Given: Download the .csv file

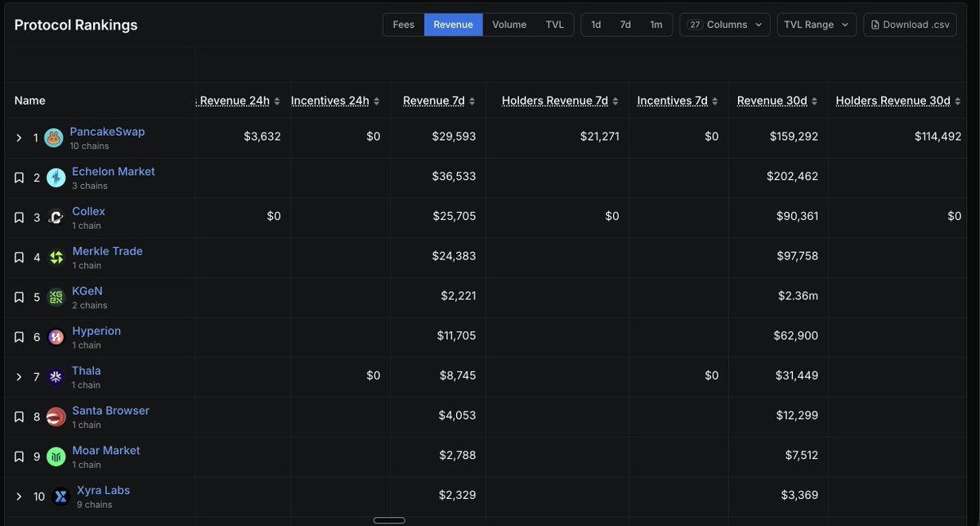Looking at the screenshot, I should [x=910, y=25].
